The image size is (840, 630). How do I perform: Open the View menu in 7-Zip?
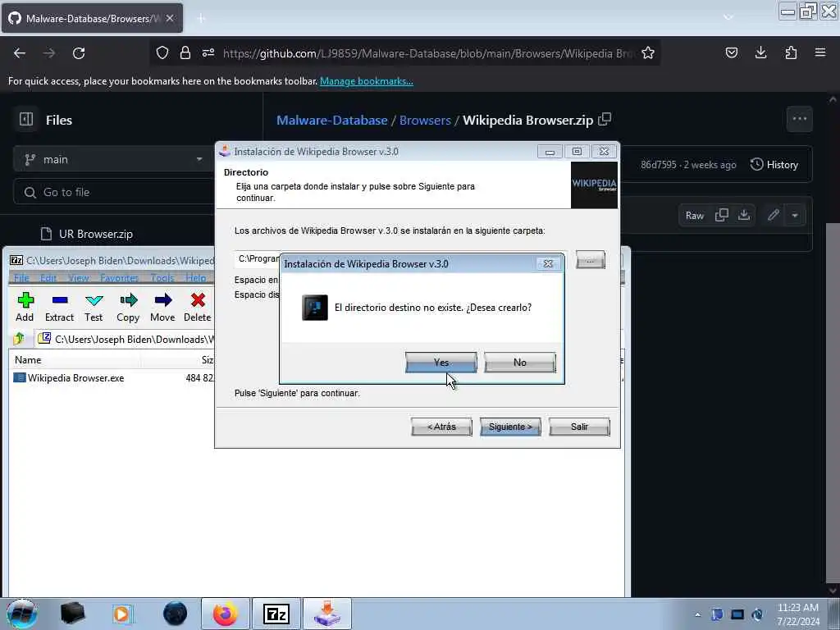click(78, 277)
